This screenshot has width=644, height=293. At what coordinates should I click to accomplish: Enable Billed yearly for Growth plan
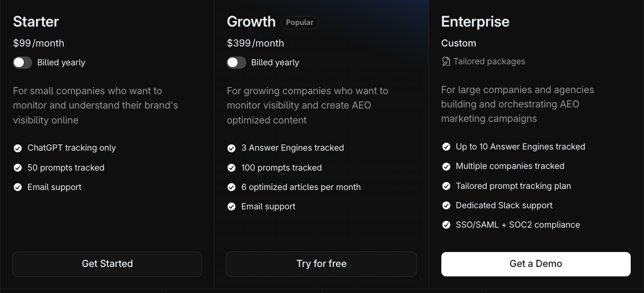(x=236, y=63)
